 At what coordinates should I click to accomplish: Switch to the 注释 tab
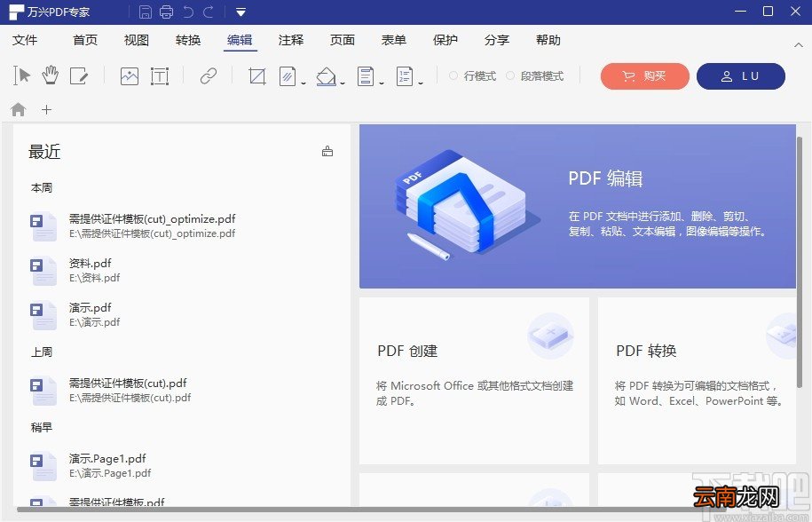pyautogui.click(x=290, y=40)
